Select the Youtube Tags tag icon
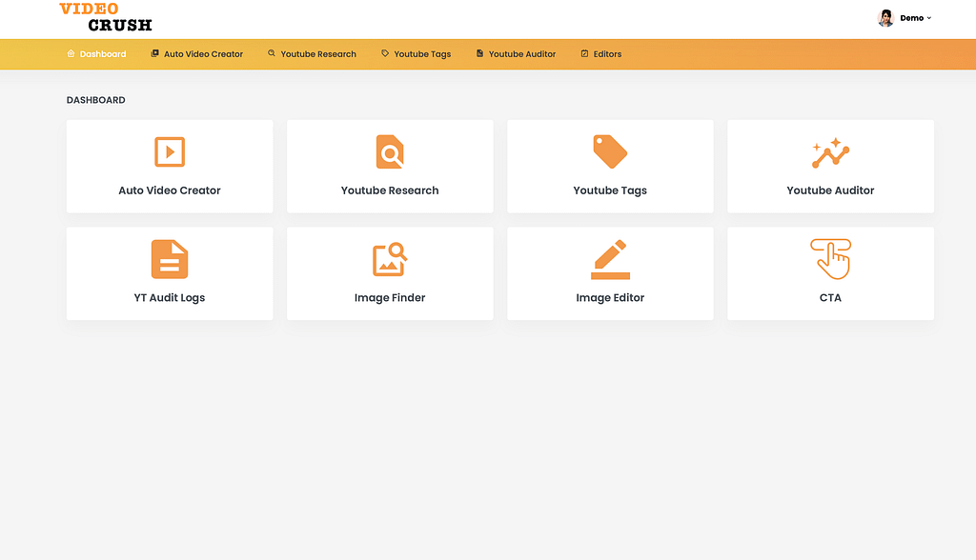This screenshot has height=560, width=976. pyautogui.click(x=610, y=151)
